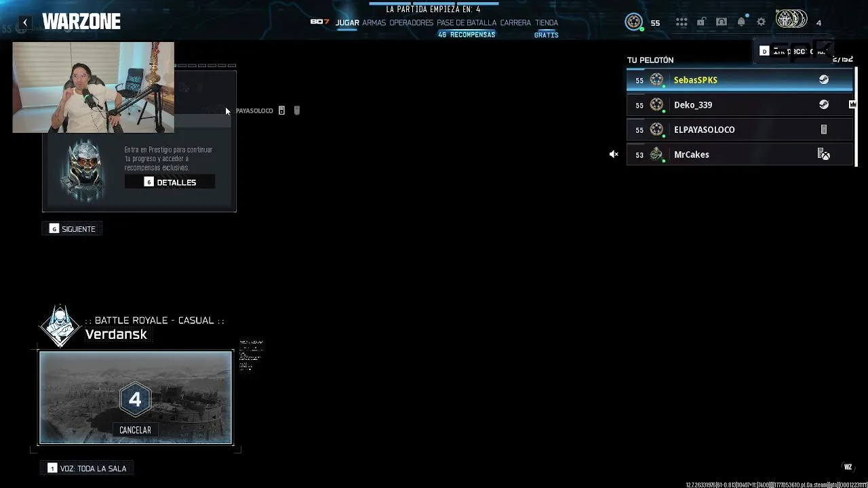This screenshot has width=868, height=488.
Task: Select squad member Deko_339
Action: [739, 105]
